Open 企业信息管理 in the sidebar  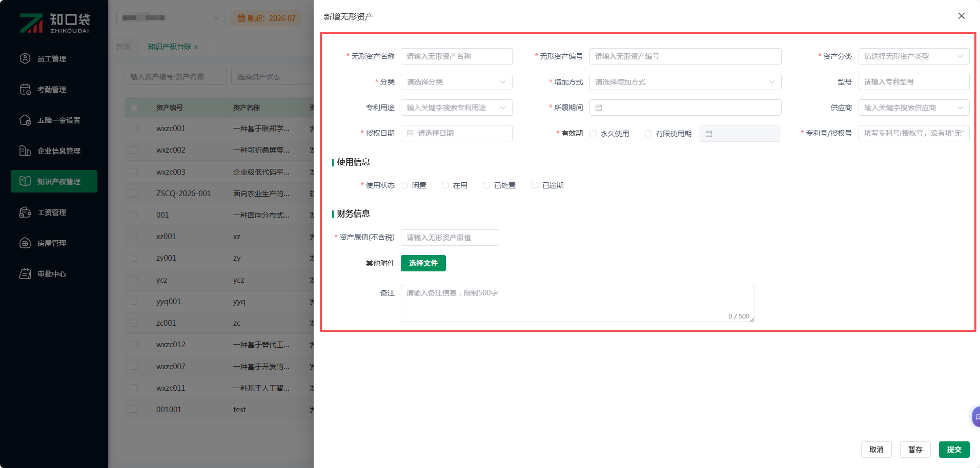(54, 151)
